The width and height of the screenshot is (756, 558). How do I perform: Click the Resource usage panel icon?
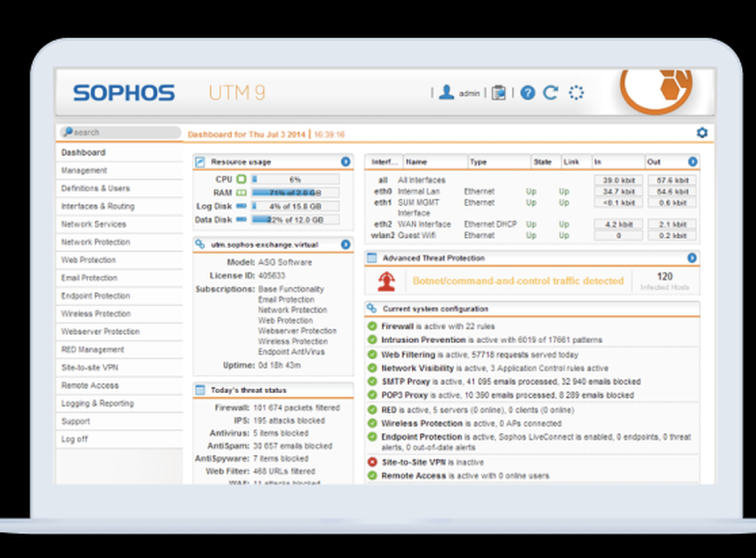[x=200, y=162]
